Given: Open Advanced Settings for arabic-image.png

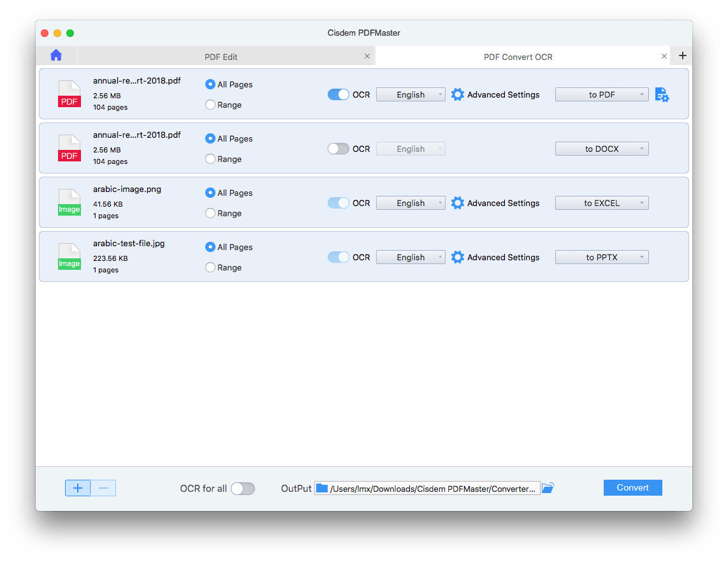Looking at the screenshot, I should (503, 203).
